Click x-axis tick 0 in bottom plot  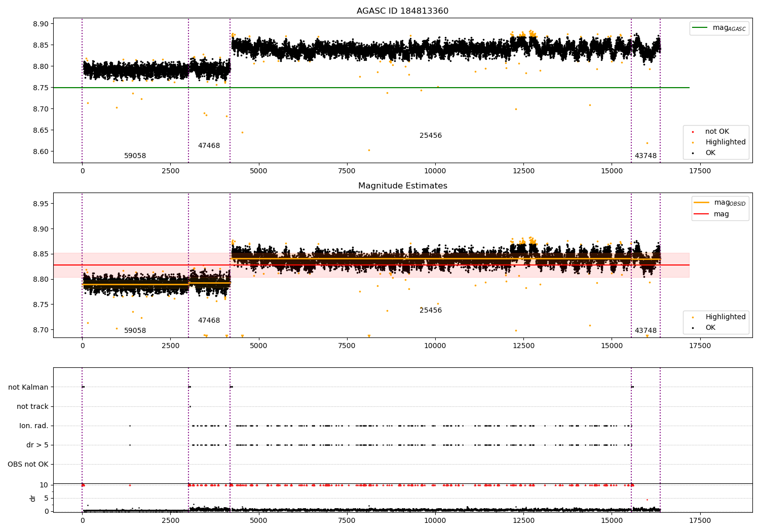[x=82, y=521]
